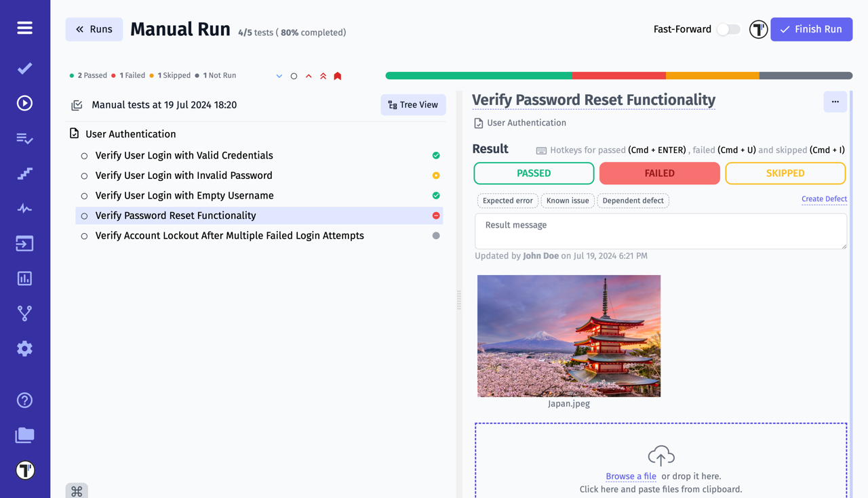This screenshot has height=498, width=868.
Task: Enable the Fast-Forward toggle
Action: 728,29
